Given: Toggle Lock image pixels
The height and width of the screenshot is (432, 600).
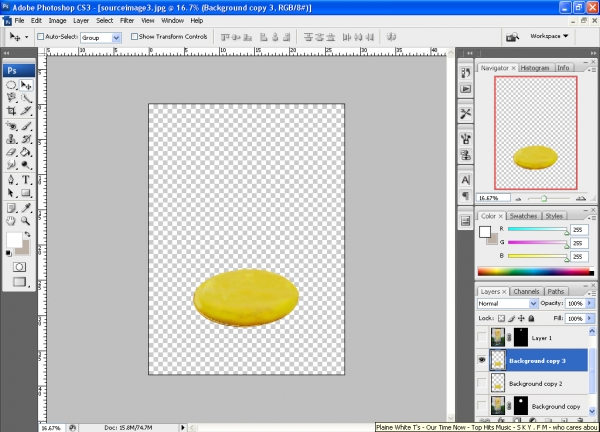Looking at the screenshot, I should click(x=511, y=318).
